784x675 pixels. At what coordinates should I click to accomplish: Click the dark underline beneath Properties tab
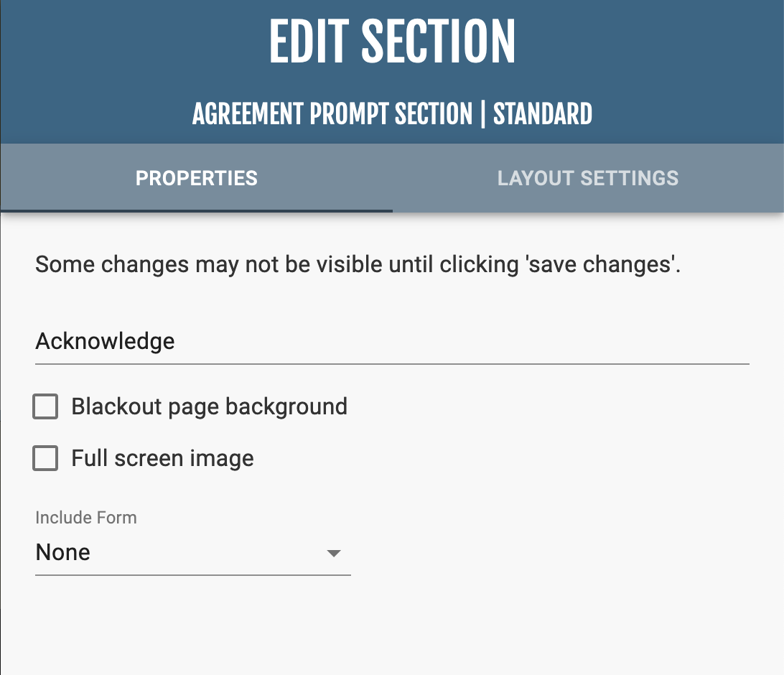pyautogui.click(x=196, y=211)
